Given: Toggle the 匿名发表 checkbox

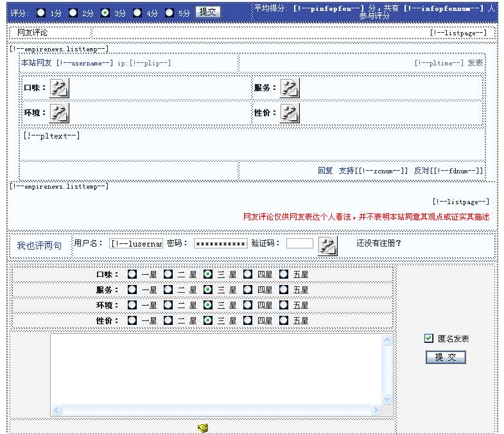Looking at the screenshot, I should 429,338.
